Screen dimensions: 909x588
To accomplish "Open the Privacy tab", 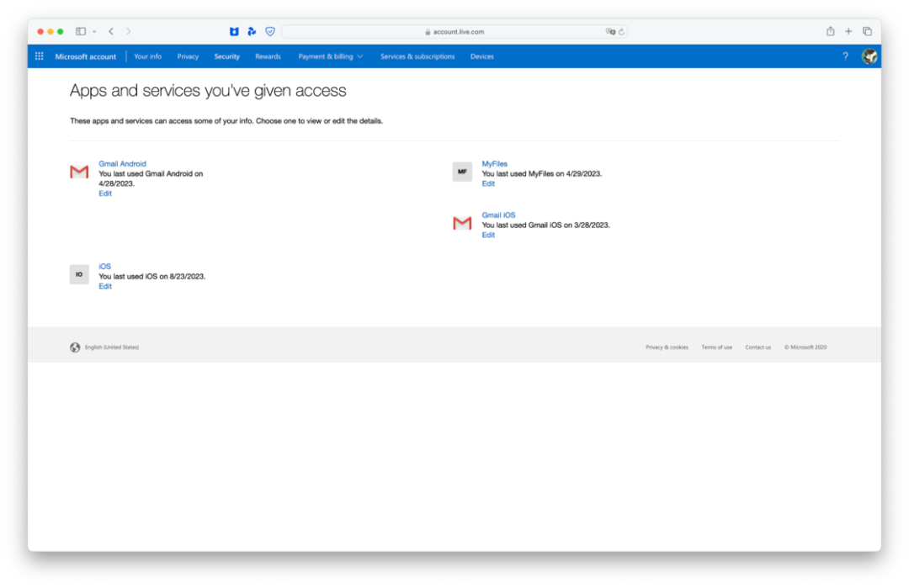I will pyautogui.click(x=188, y=56).
